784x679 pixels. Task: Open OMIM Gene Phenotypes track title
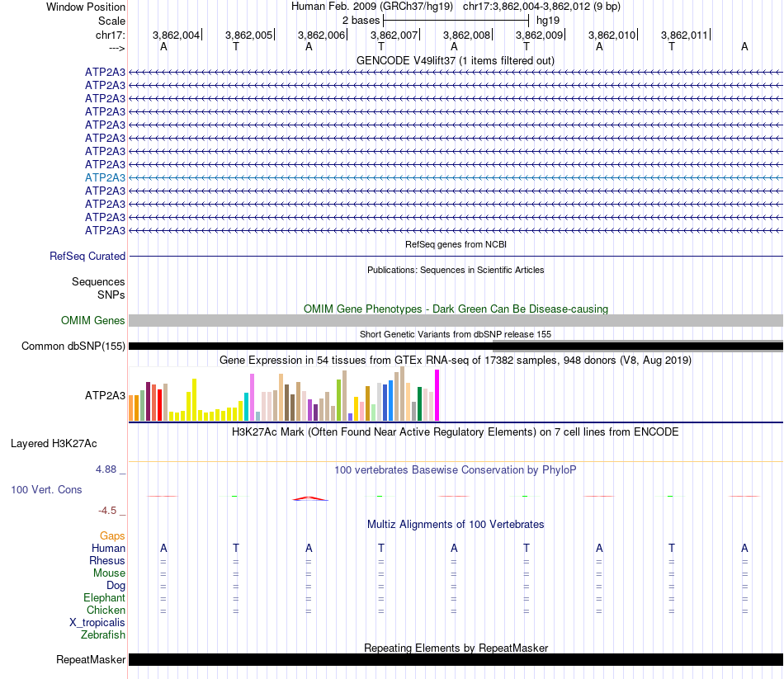(456, 309)
